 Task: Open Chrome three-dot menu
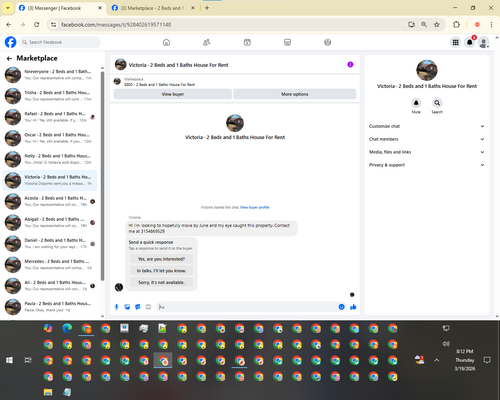[491, 25]
